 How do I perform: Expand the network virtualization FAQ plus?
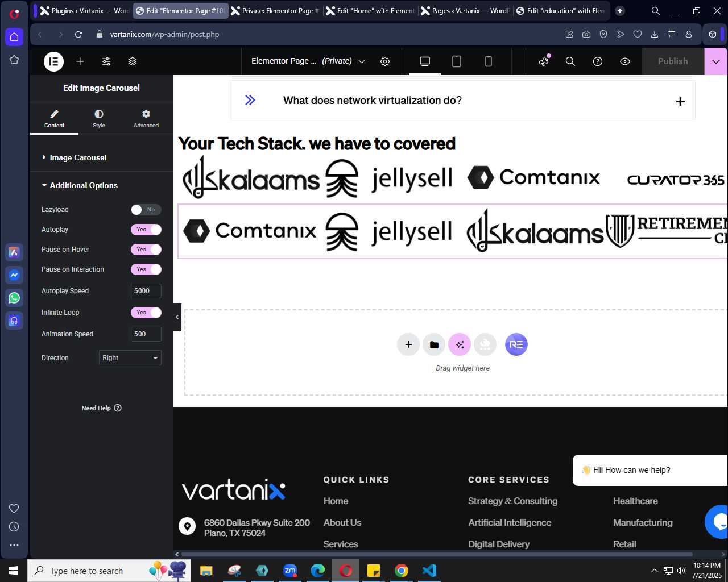click(680, 101)
